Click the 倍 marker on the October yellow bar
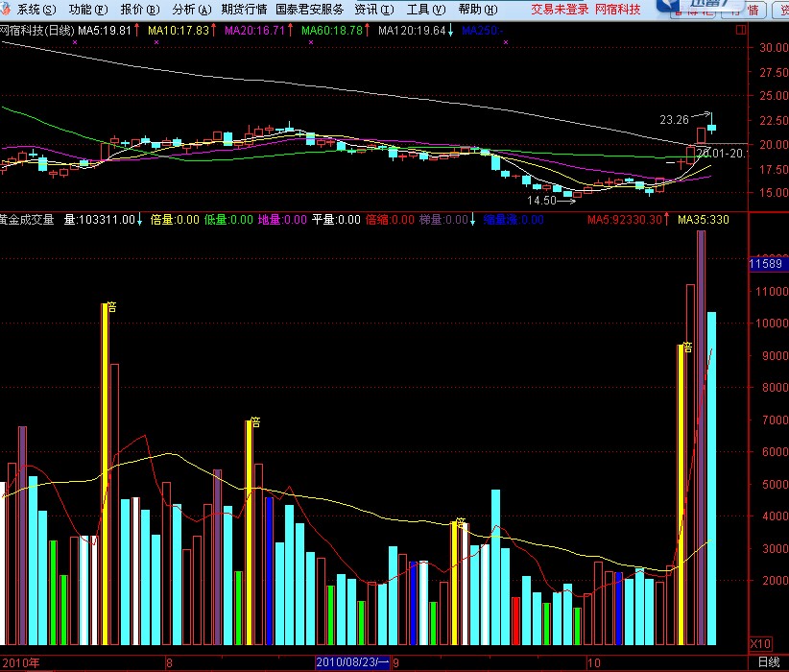 [687, 348]
